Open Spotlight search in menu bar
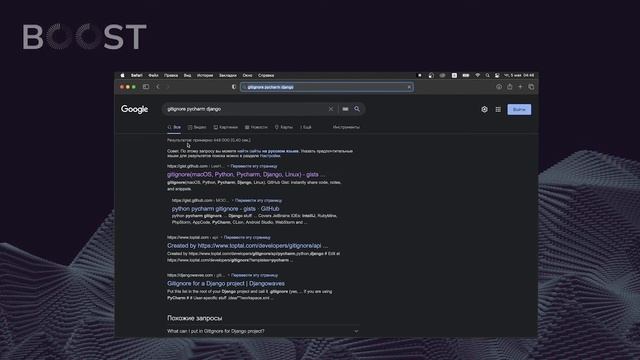This screenshot has height=360, width=640. (487, 76)
